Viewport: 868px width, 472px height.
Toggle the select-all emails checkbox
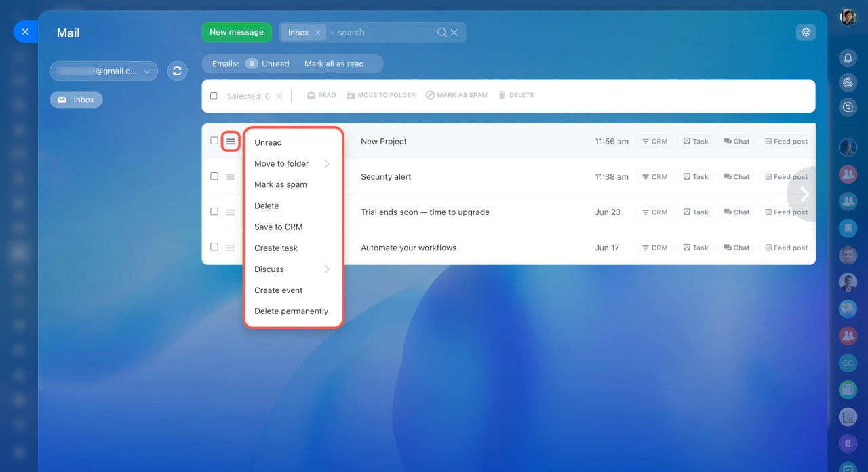(x=214, y=96)
